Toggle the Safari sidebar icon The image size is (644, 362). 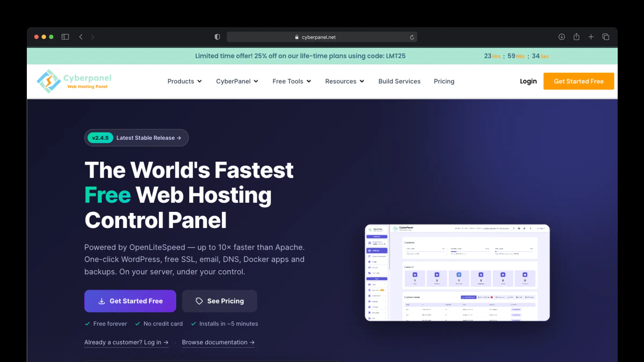pyautogui.click(x=65, y=37)
